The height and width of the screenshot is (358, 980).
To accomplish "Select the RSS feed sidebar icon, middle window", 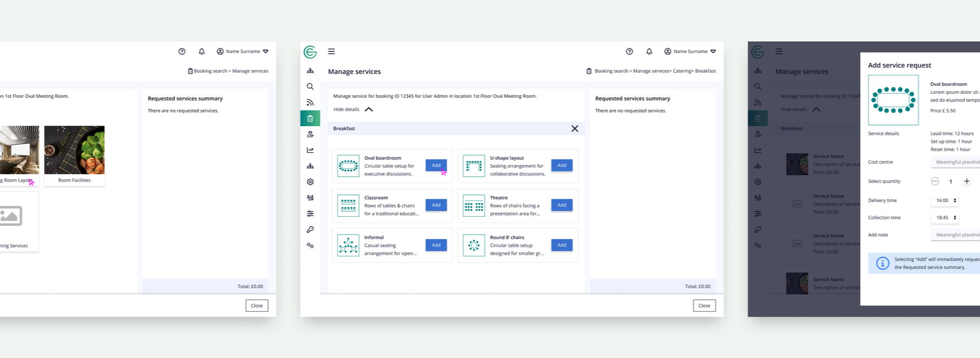I will [310, 102].
